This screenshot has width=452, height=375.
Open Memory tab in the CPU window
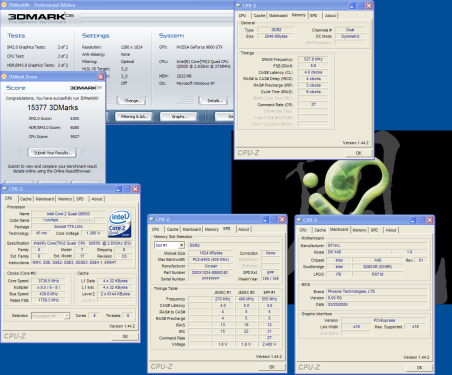[65, 199]
